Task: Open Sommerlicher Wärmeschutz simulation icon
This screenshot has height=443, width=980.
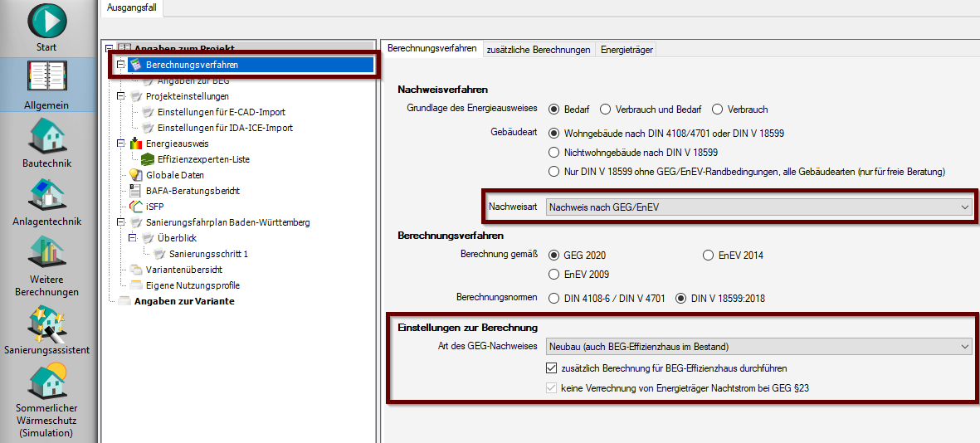Action: [x=46, y=382]
